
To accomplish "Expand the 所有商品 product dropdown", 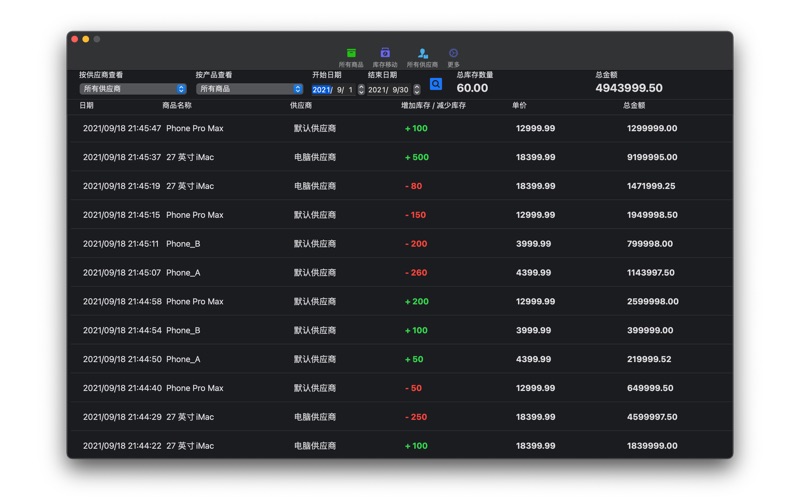I will pyautogui.click(x=249, y=89).
